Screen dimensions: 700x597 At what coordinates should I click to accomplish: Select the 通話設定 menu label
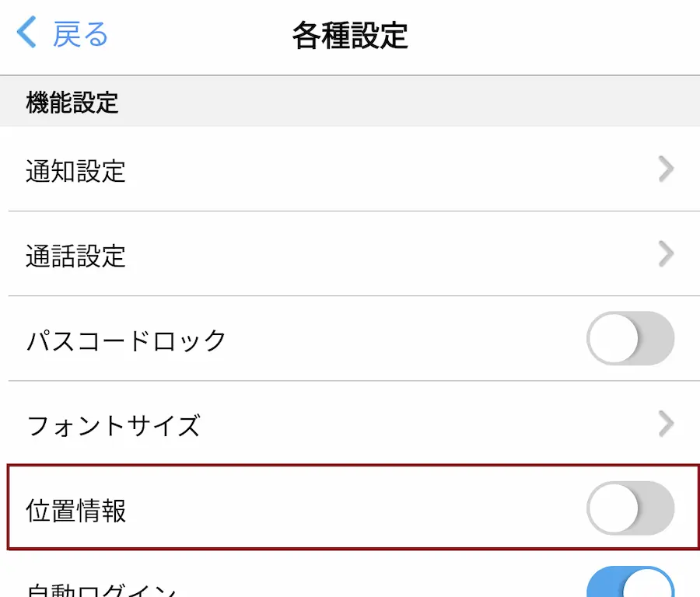point(75,256)
